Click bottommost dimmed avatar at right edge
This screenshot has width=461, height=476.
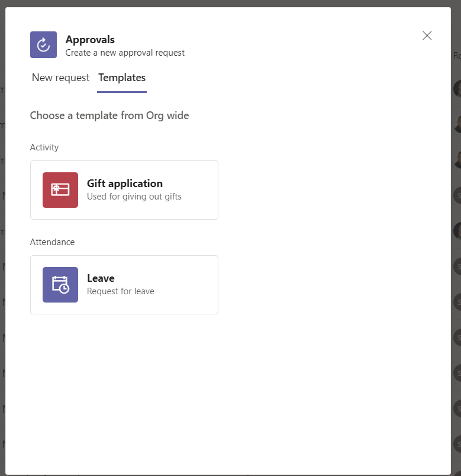[x=457, y=444]
